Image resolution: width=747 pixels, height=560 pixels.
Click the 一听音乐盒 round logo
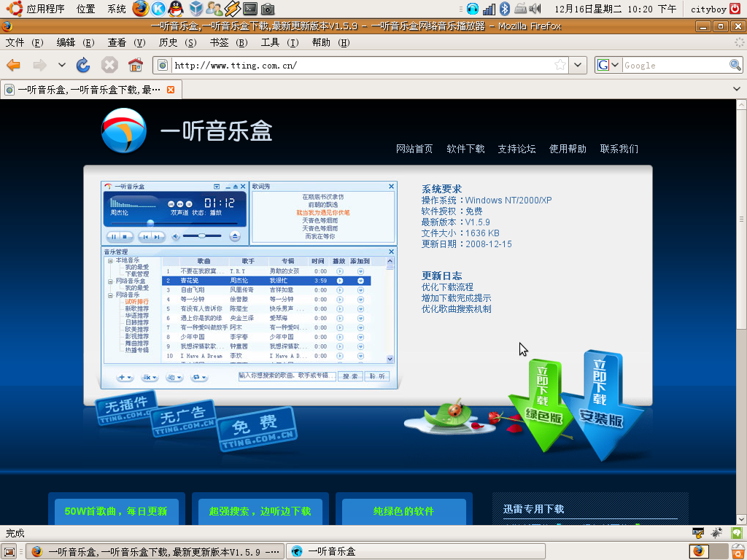click(124, 131)
